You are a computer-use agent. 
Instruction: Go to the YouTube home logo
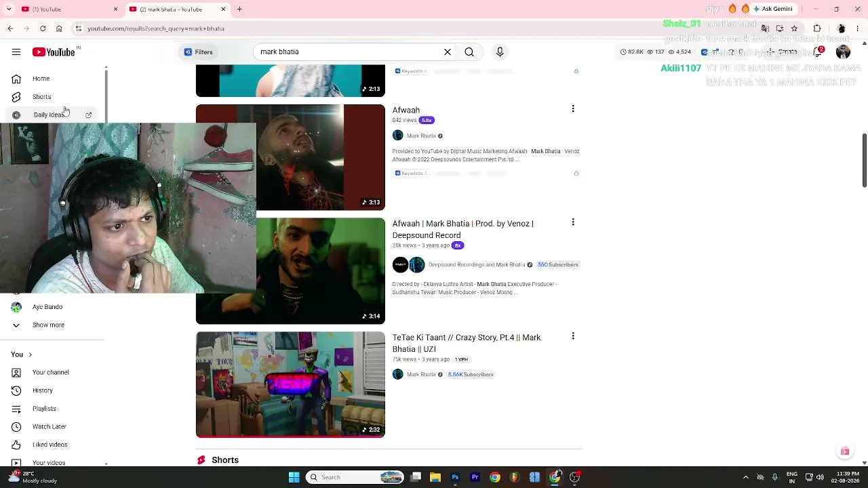[x=54, y=52]
